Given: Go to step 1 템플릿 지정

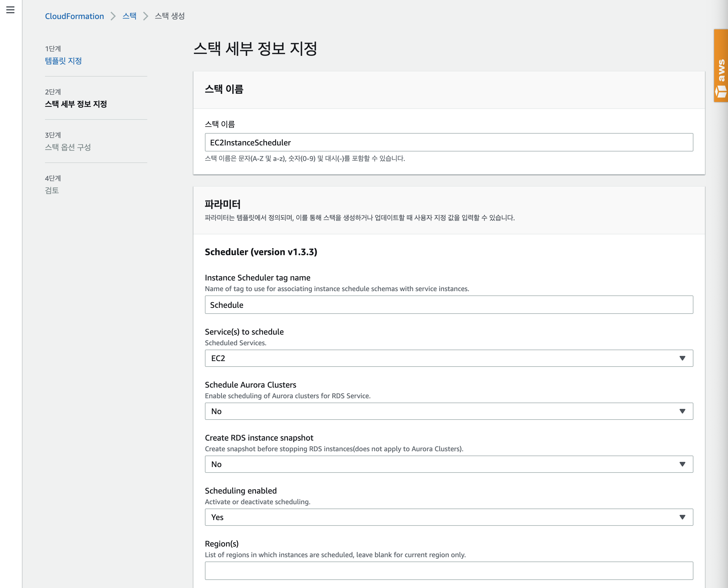Looking at the screenshot, I should [63, 61].
